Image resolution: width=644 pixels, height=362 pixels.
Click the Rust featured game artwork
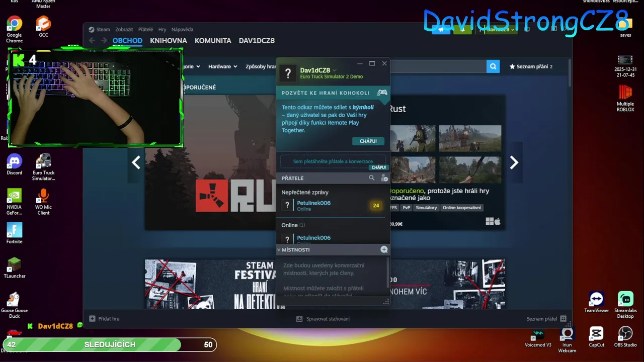(210, 162)
